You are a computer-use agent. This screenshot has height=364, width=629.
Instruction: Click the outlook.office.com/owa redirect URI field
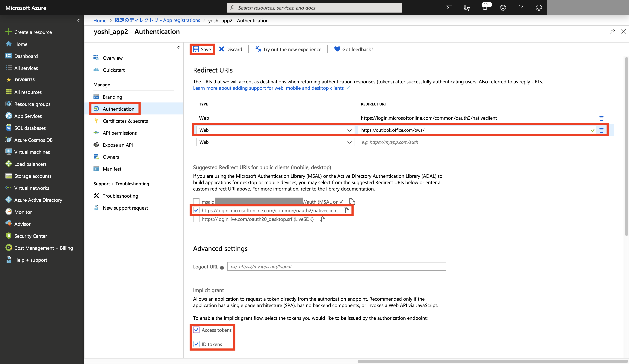(477, 130)
